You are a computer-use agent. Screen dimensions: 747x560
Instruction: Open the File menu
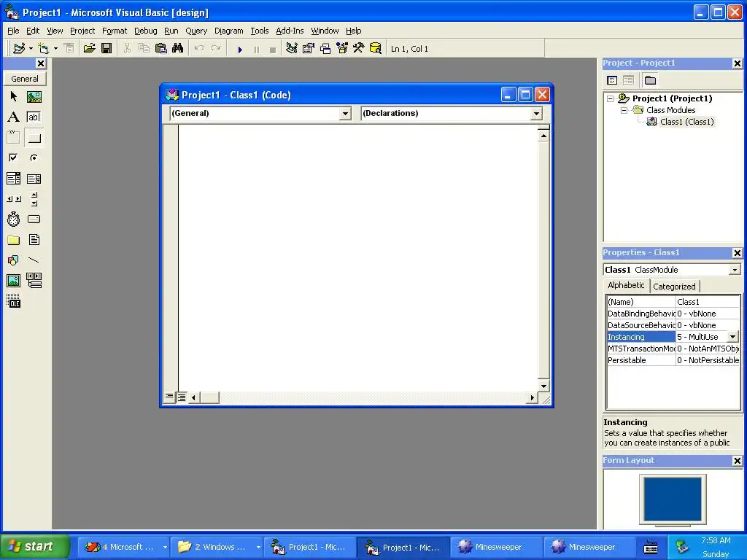[x=13, y=31]
